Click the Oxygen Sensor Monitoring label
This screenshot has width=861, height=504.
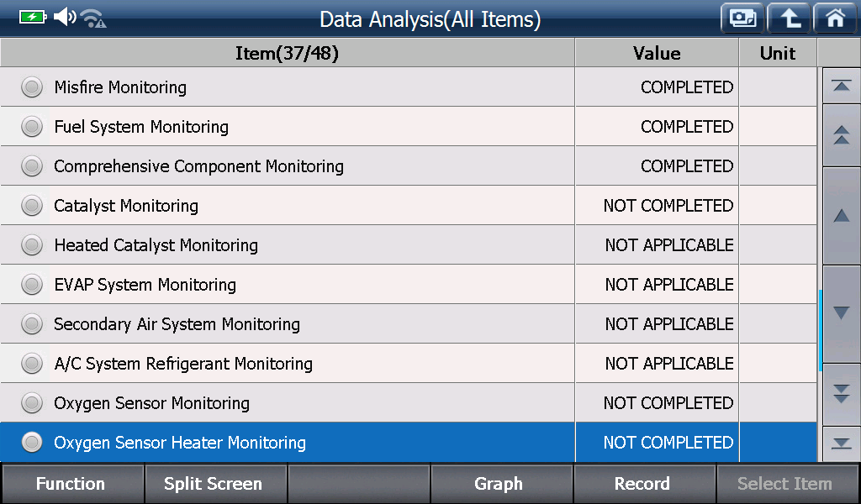[x=151, y=403]
